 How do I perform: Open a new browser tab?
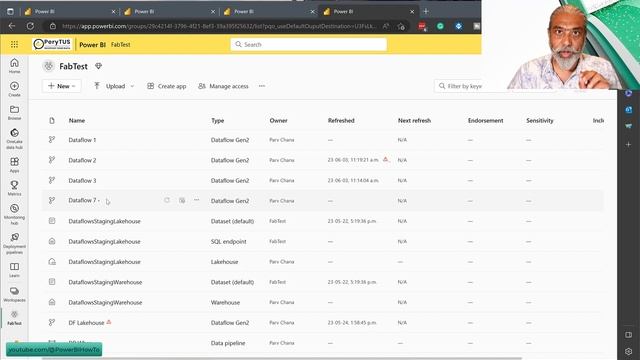(426, 11)
